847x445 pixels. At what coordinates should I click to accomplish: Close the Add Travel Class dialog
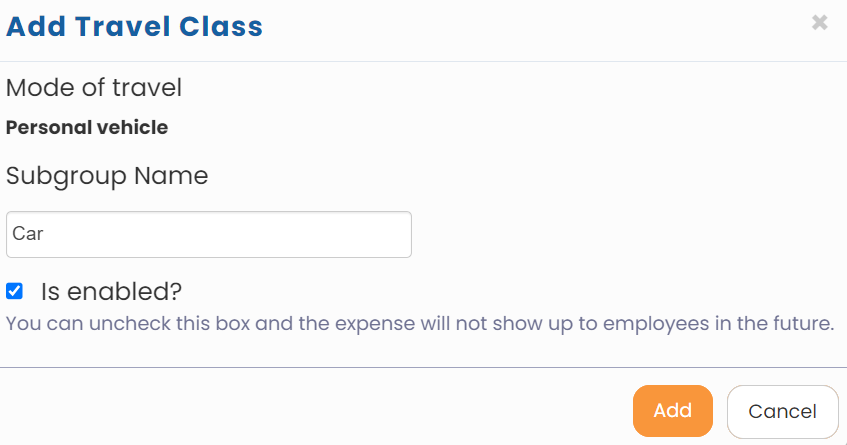(x=819, y=23)
